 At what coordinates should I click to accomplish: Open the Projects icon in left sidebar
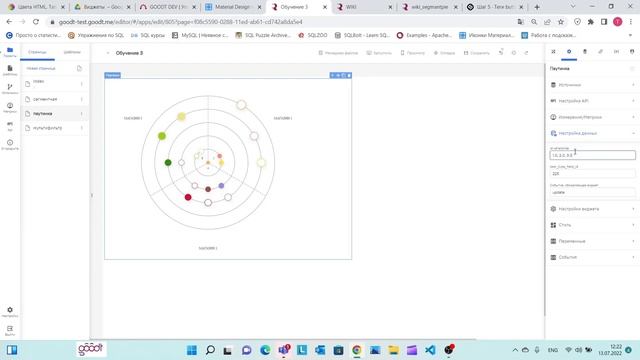click(10, 52)
